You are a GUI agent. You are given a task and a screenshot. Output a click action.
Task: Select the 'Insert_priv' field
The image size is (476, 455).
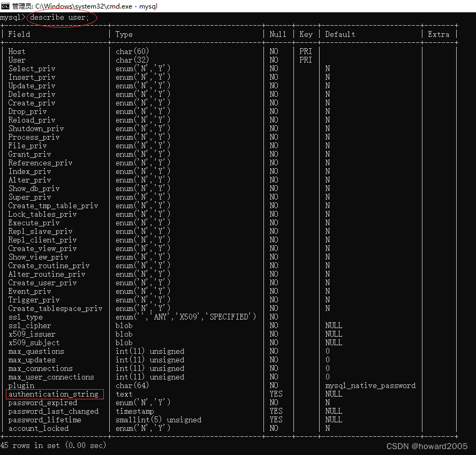point(32,78)
